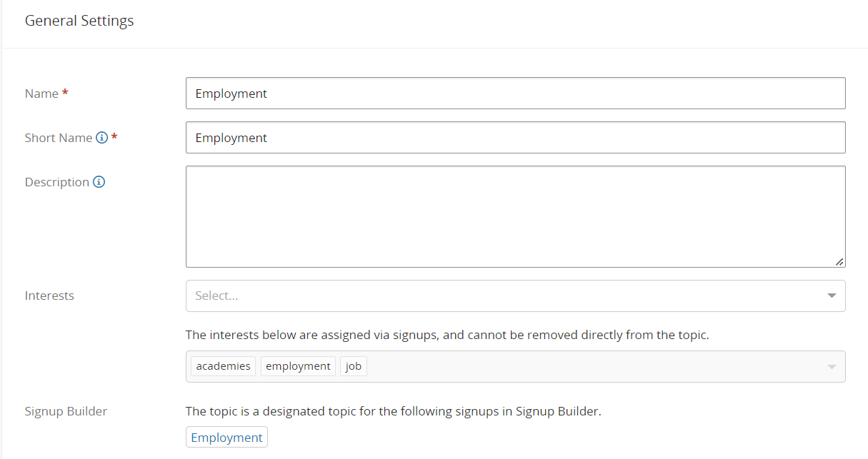Click the "Short Name" field label
This screenshot has height=459, width=868.
pos(59,138)
